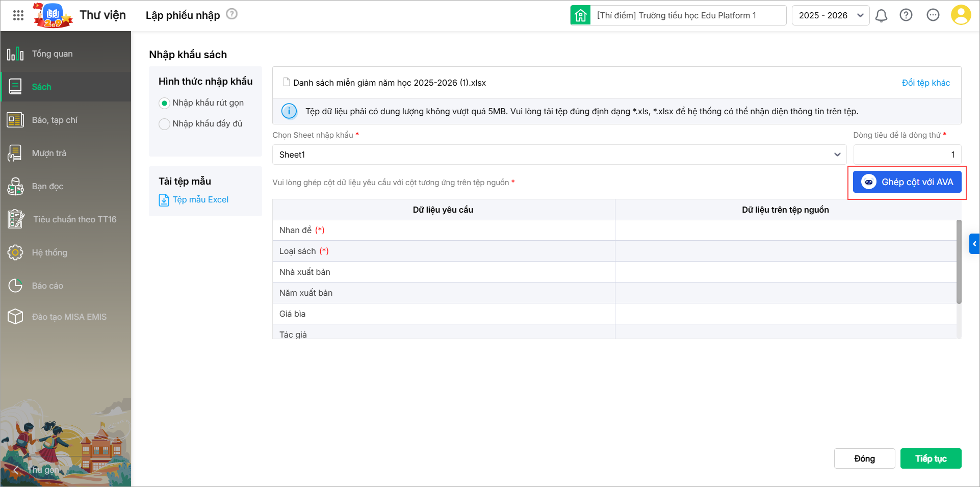Open the 2025 - 2026 school year dropdown
980x487 pixels.
[830, 15]
